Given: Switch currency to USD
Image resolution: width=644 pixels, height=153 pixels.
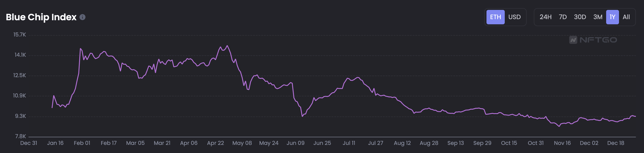Looking at the screenshot, I should click(514, 17).
